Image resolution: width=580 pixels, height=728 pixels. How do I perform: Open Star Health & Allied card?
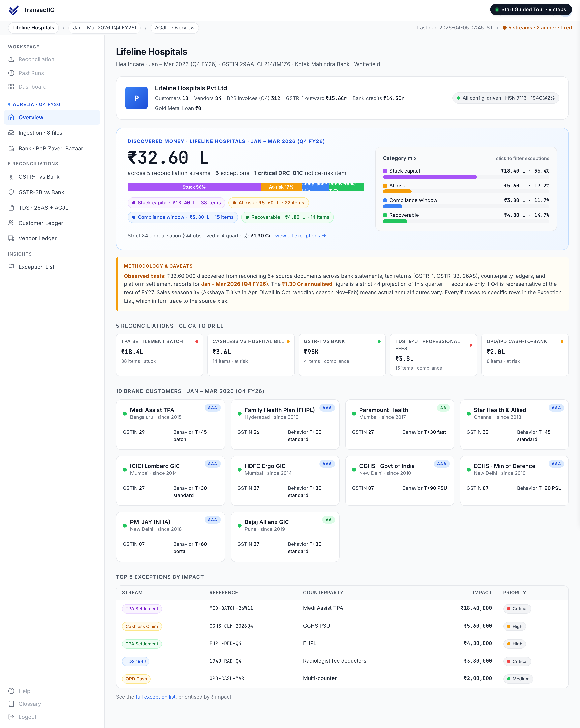514,424
